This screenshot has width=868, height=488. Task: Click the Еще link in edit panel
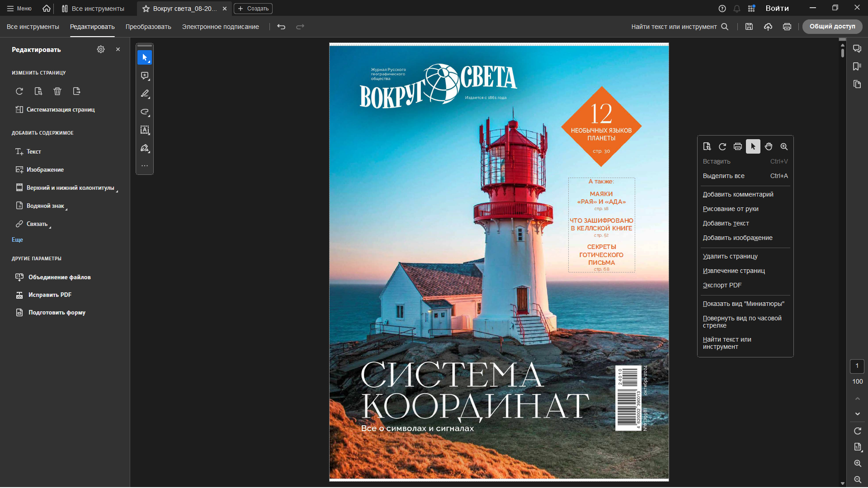pos(17,239)
